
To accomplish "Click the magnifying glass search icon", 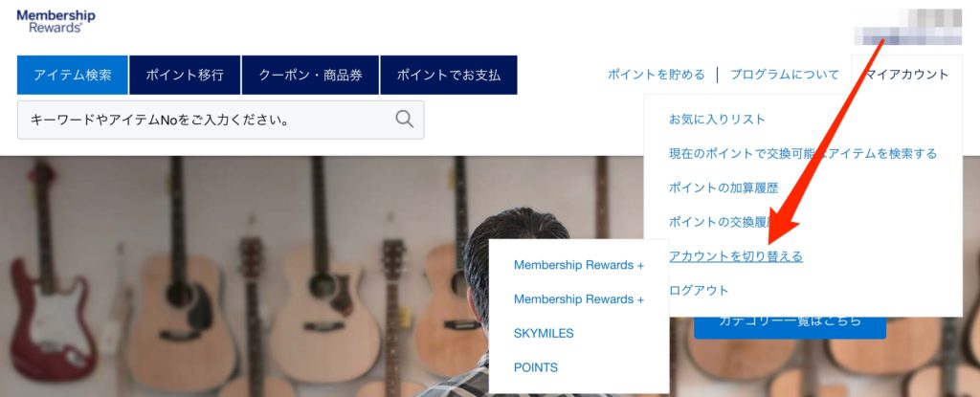I will click(x=405, y=119).
